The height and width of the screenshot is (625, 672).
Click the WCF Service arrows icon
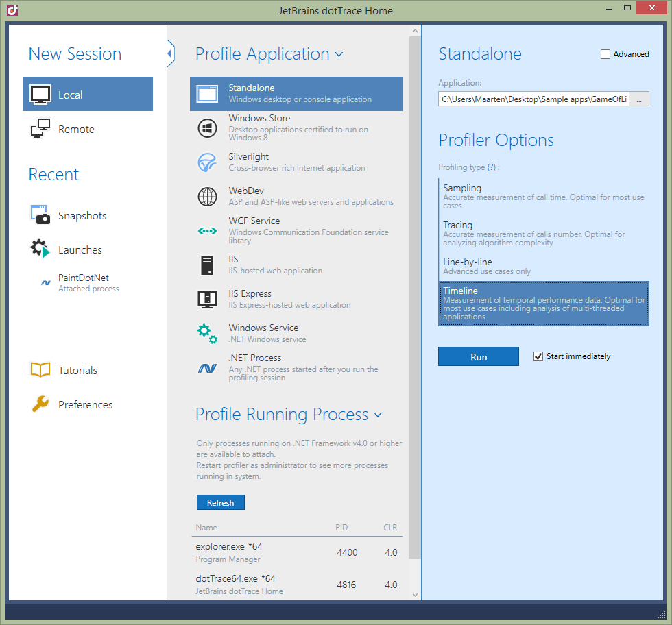[x=207, y=231]
